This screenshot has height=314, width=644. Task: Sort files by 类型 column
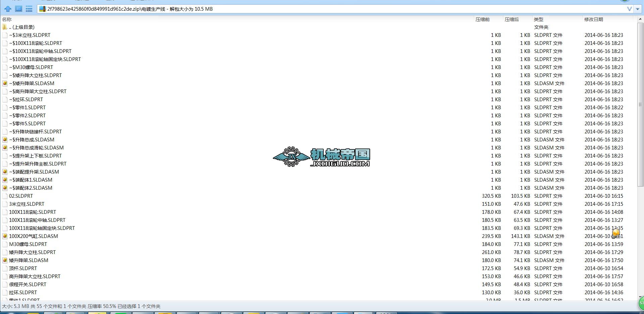539,19
